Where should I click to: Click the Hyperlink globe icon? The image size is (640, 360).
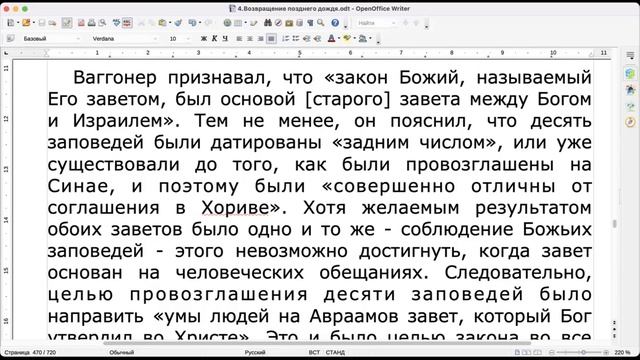click(x=227, y=23)
